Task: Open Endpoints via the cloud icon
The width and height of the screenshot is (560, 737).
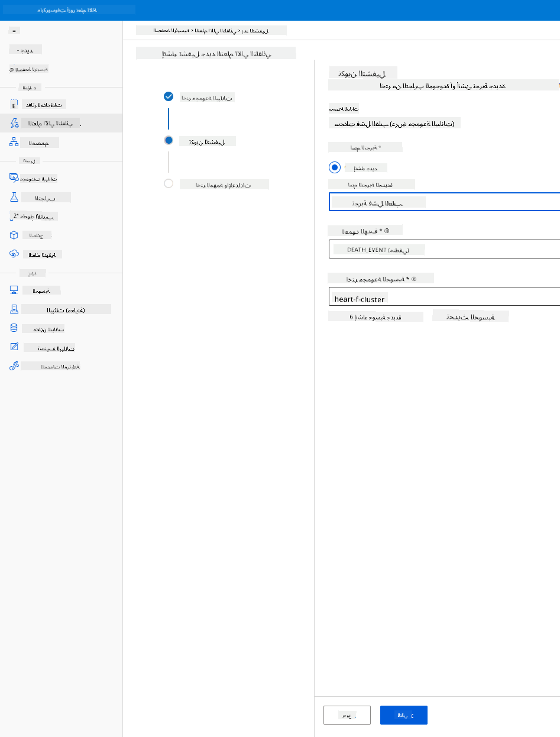Action: [x=15, y=254]
